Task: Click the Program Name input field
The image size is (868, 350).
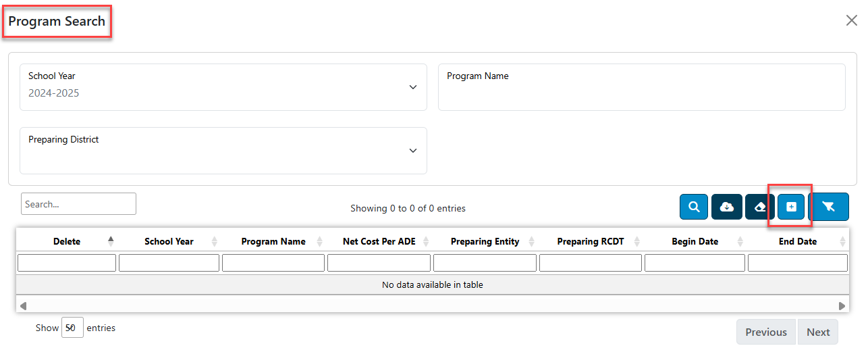Action: click(642, 87)
